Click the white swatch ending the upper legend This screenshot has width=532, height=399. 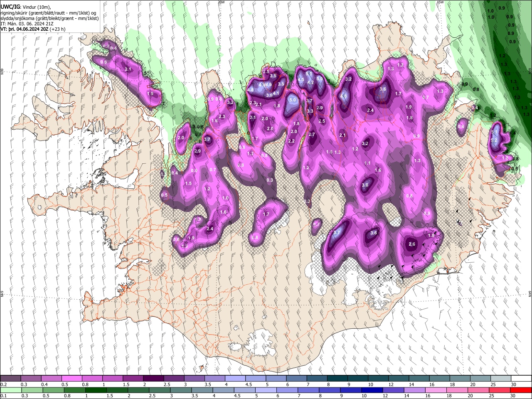pyautogui.click(x=521, y=379)
